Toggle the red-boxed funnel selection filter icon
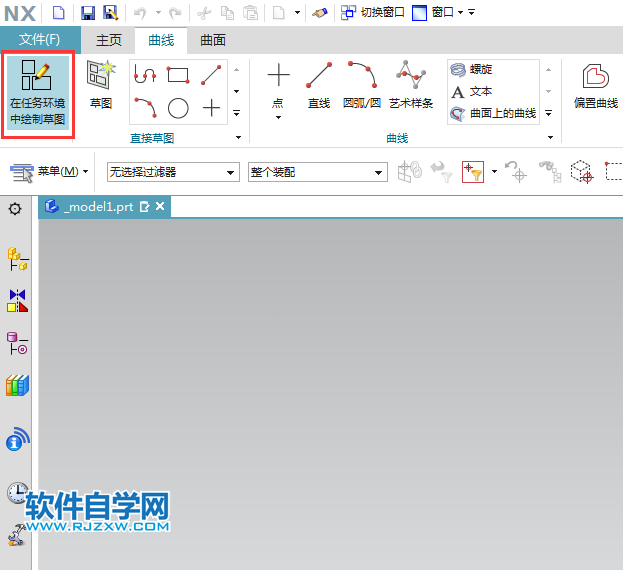 tap(473, 172)
